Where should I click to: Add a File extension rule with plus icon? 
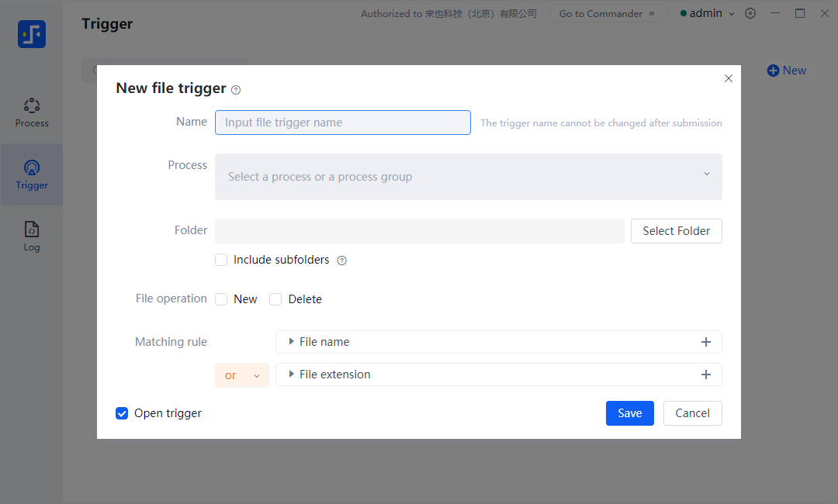pyautogui.click(x=705, y=375)
